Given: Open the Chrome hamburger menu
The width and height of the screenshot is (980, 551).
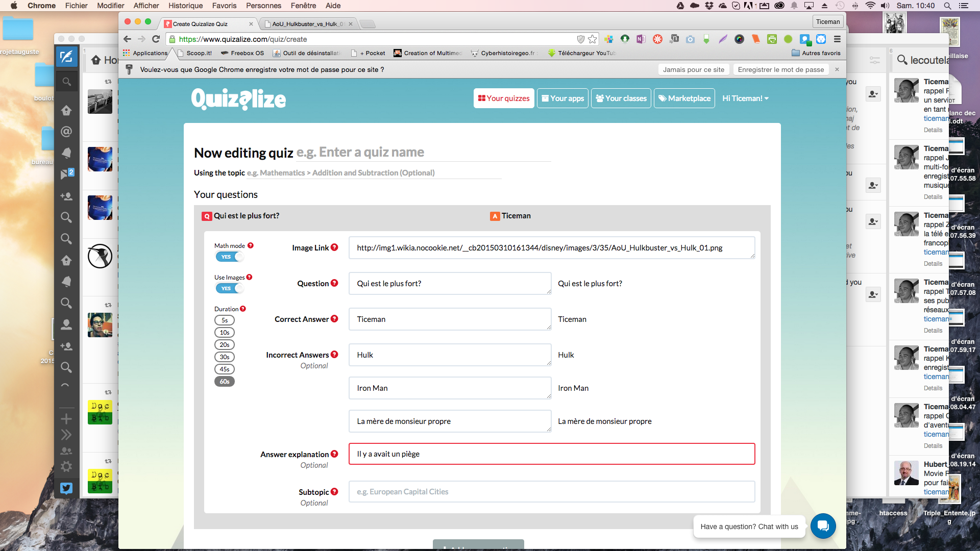Looking at the screenshot, I should pos(837,39).
